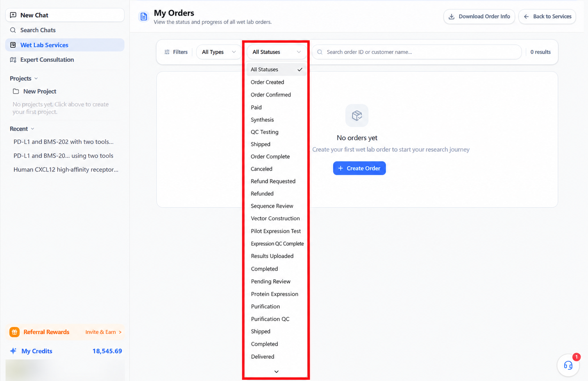The height and width of the screenshot is (381, 588).
Task: Click the notification badge on support icon
Action: click(576, 357)
